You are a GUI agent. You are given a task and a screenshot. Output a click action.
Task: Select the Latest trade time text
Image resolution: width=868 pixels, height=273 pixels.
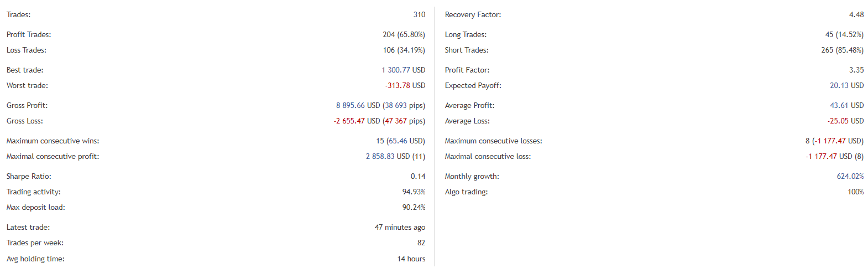400,228
